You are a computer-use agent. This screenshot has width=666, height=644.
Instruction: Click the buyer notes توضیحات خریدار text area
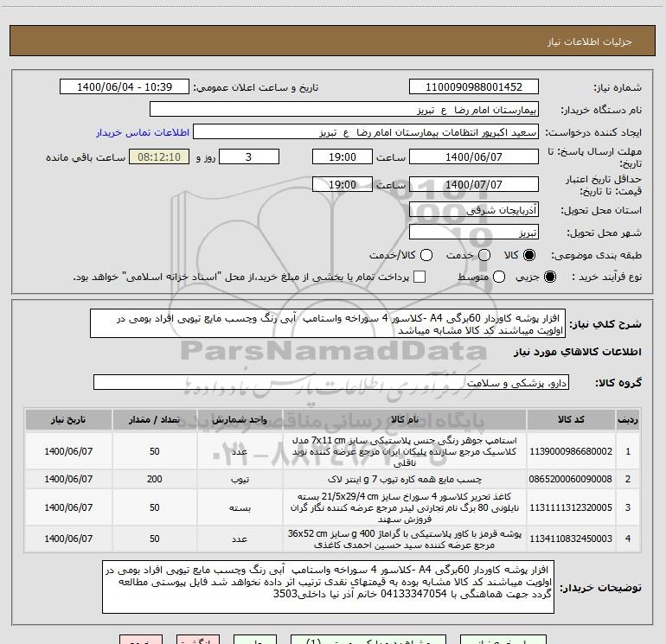point(328,587)
